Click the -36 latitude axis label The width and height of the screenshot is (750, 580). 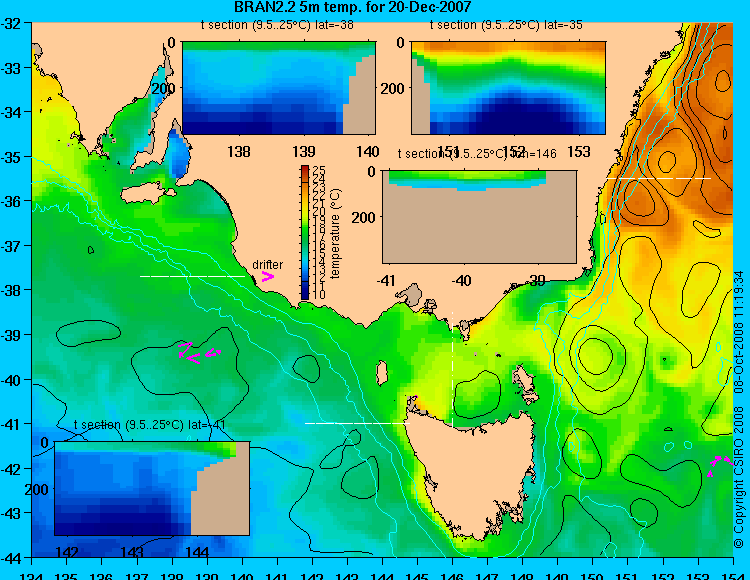click(11, 201)
